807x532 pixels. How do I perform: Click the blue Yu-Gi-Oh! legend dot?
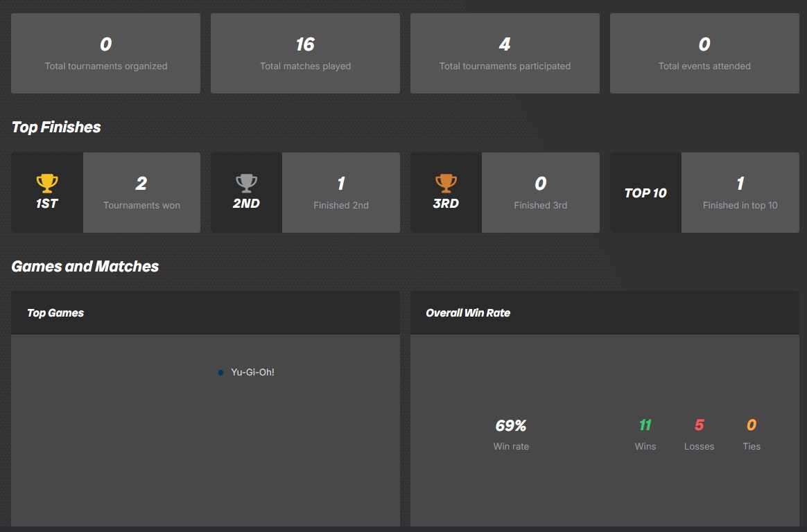coord(220,373)
